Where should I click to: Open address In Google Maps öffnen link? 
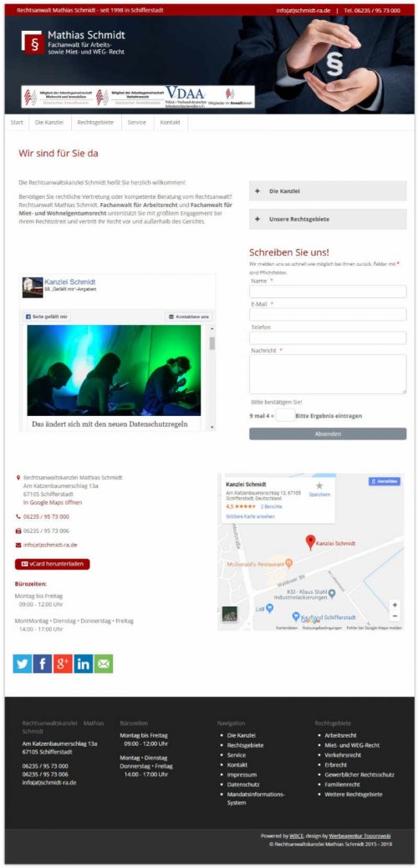pos(53,503)
